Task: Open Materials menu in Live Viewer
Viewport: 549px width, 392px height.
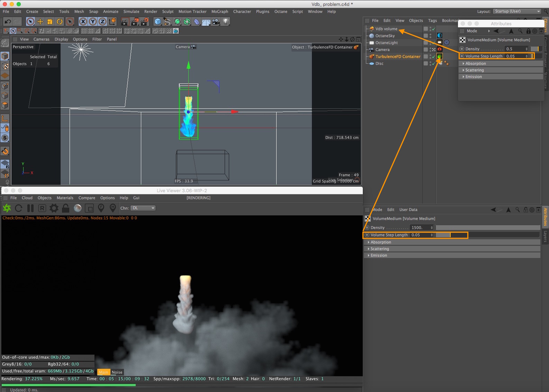Action: pyautogui.click(x=65, y=198)
